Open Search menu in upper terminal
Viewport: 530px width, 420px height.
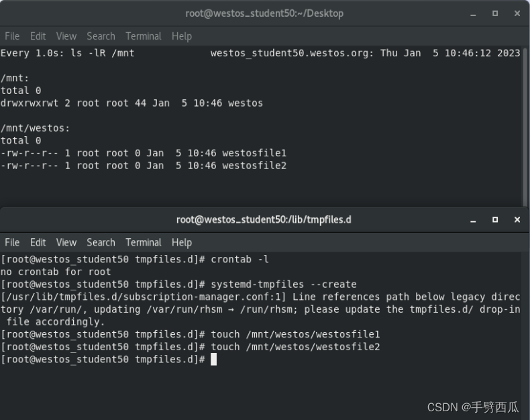[101, 36]
